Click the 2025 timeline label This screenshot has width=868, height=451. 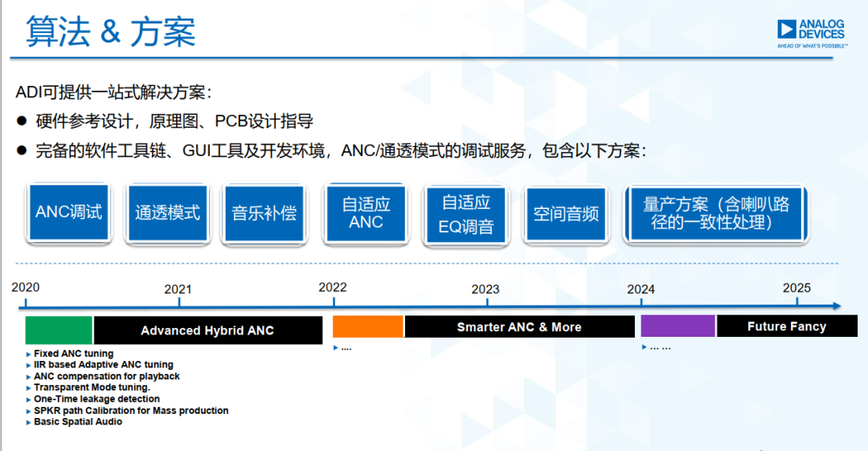click(796, 288)
